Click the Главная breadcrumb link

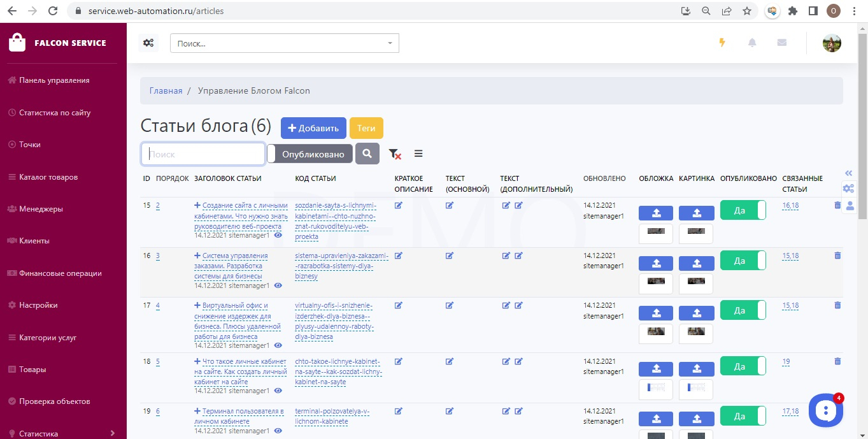pyautogui.click(x=166, y=90)
